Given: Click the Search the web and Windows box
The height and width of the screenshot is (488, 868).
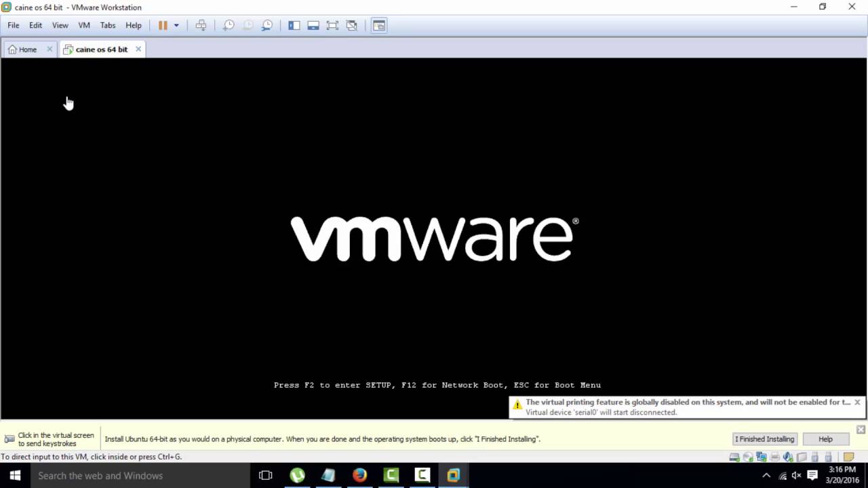Looking at the screenshot, I should (141, 476).
